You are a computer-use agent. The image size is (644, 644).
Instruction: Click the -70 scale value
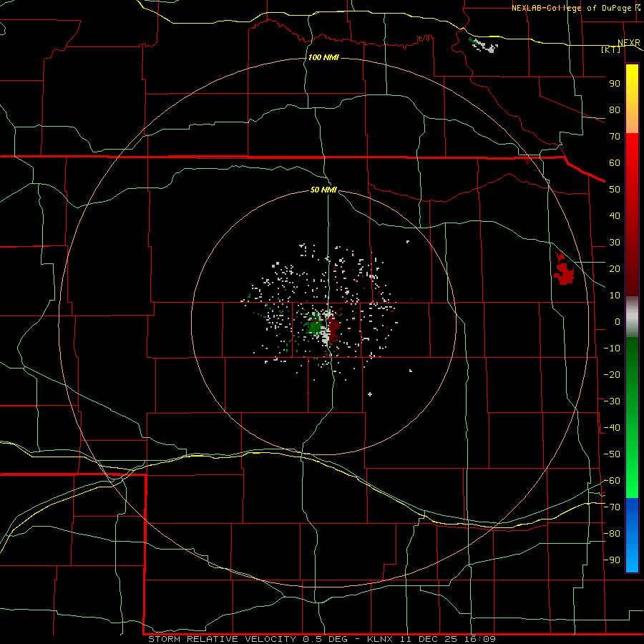(x=612, y=507)
